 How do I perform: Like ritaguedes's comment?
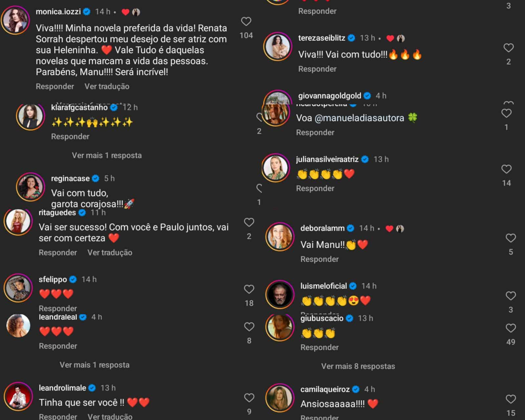pyautogui.click(x=249, y=222)
